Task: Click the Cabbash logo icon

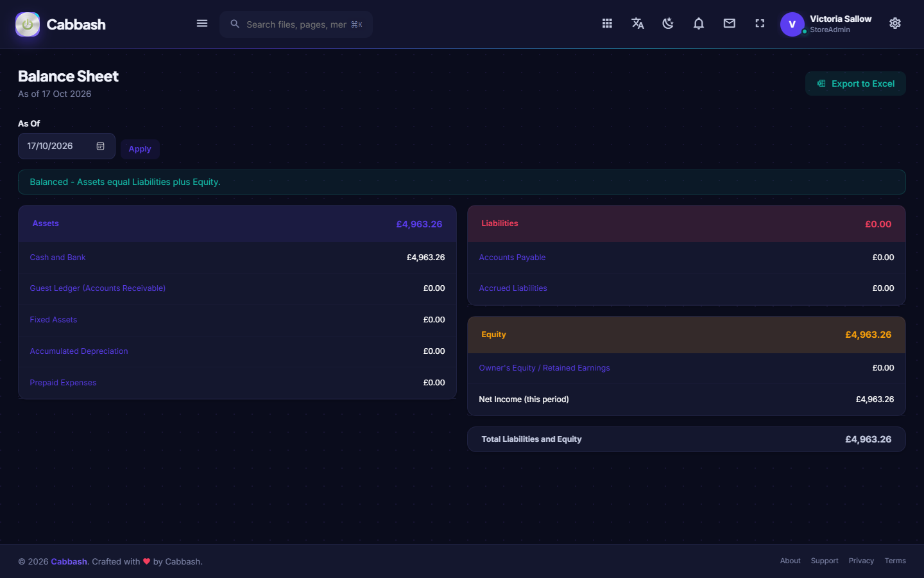Action: 28,24
